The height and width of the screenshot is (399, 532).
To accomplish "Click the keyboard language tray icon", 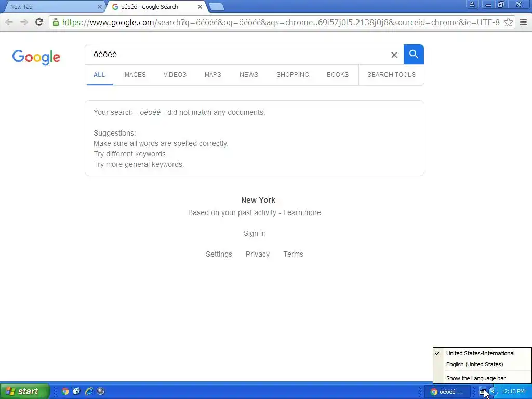I will (483, 392).
